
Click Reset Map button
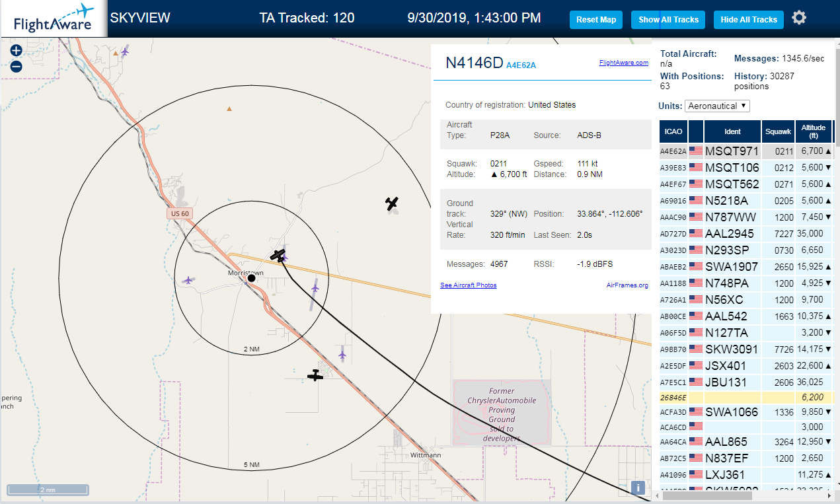(x=596, y=20)
